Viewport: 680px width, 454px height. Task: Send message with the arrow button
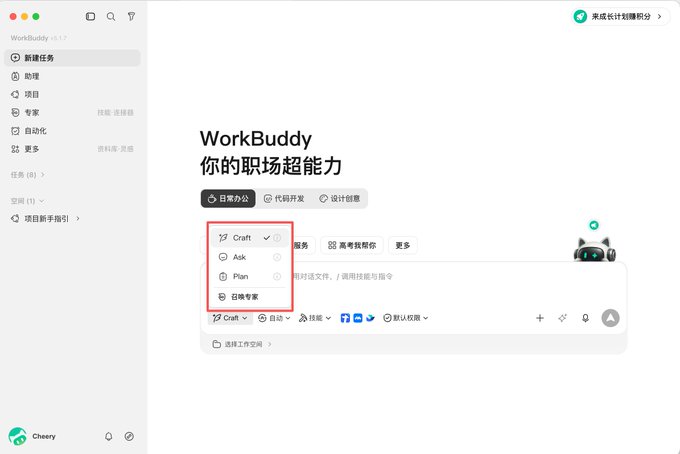610,318
